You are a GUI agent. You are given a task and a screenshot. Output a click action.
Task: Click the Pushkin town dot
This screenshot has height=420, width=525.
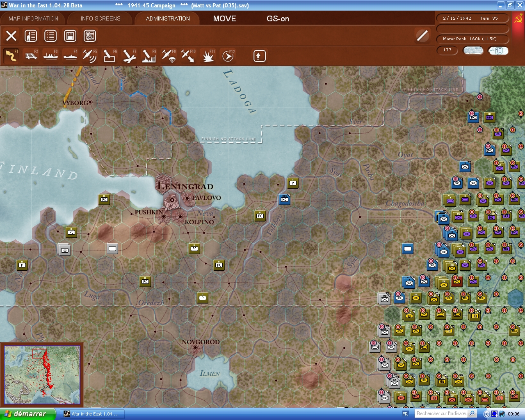(x=163, y=216)
